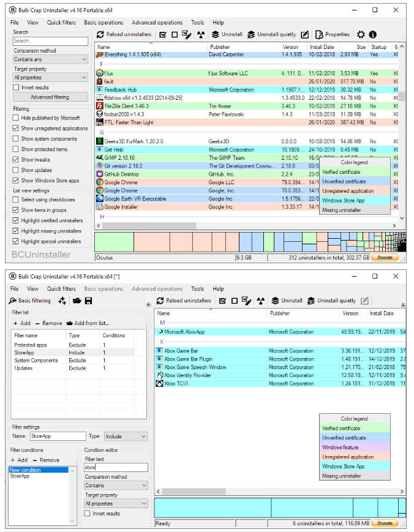
Task: Open Target property dropdown in top search panel
Action: click(50, 78)
